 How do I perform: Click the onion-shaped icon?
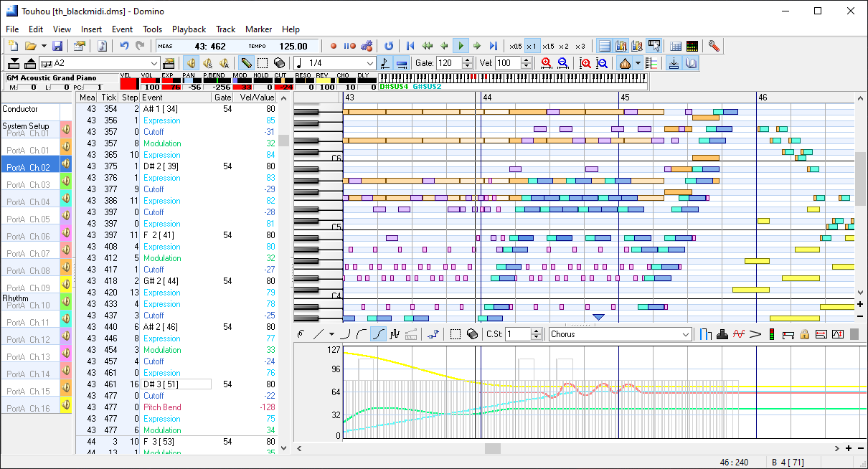click(625, 63)
